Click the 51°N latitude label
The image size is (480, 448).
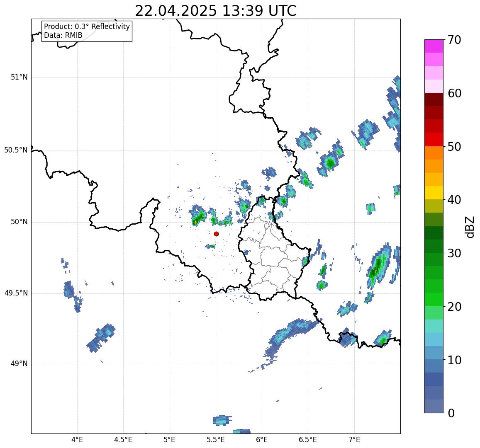[19, 77]
